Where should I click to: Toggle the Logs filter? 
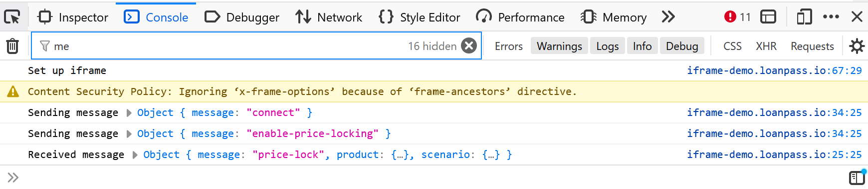[608, 46]
